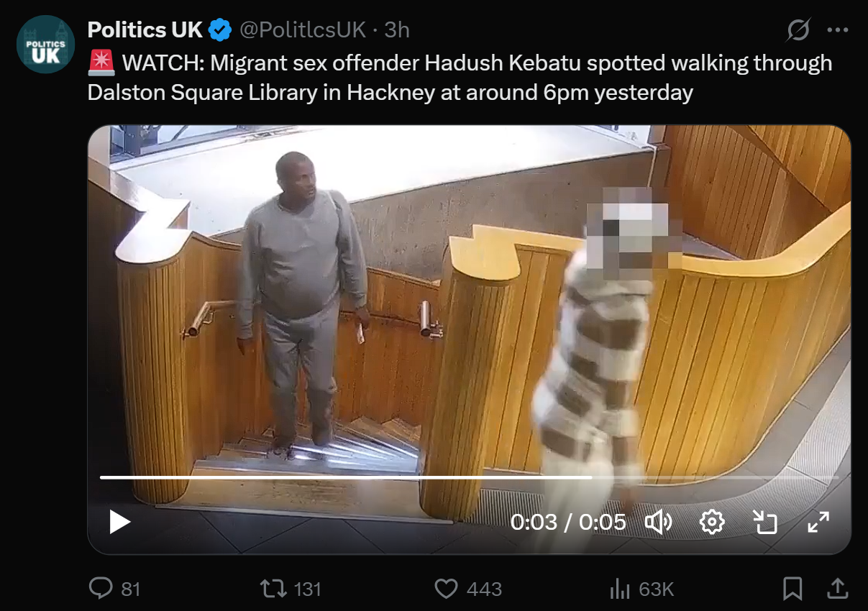This screenshot has height=611, width=868.
Task: Open the 3h timestamp link
Action: point(397,30)
